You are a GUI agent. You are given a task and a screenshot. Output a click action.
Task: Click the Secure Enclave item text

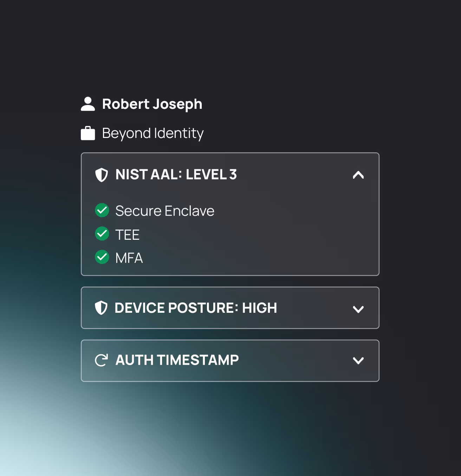click(x=165, y=211)
